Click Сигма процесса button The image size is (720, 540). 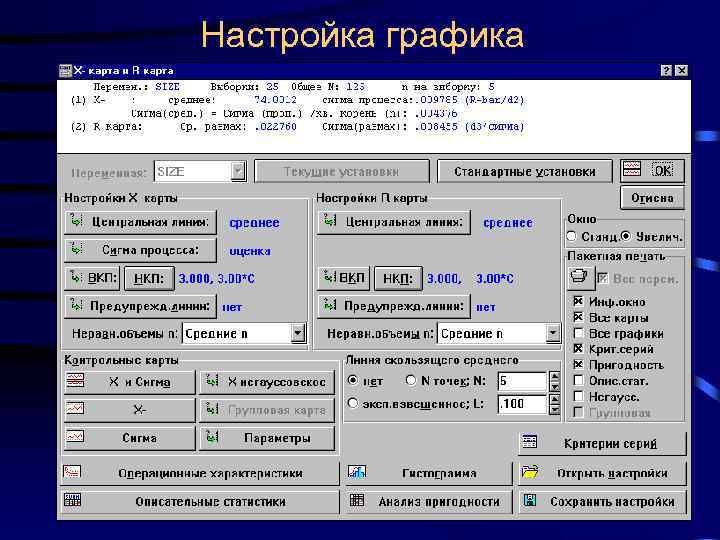(141, 250)
